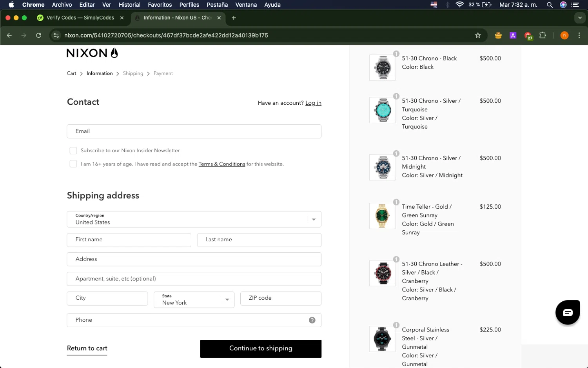This screenshot has height=368, width=588.
Task: Check the Nixon Insider Newsletter box
Action: 73,151
